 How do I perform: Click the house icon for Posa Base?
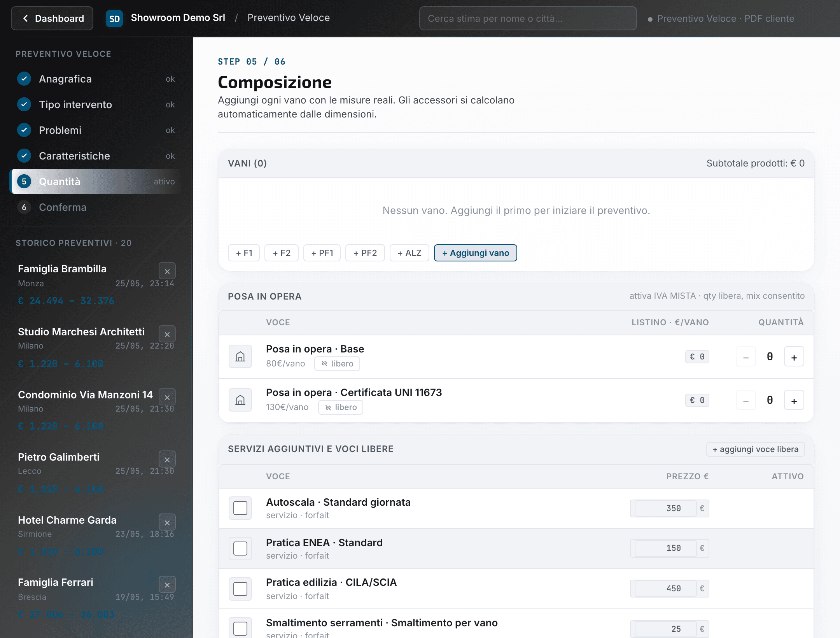[240, 356]
